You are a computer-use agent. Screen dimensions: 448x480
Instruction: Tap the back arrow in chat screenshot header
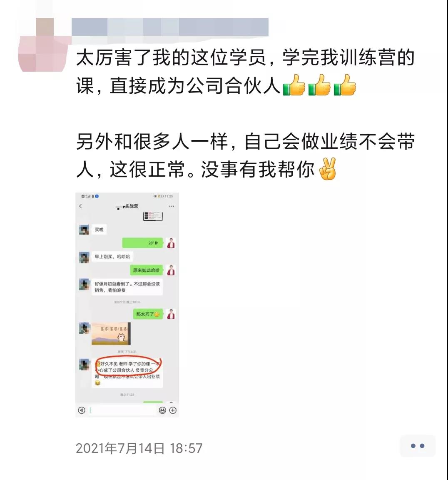pyautogui.click(x=81, y=206)
